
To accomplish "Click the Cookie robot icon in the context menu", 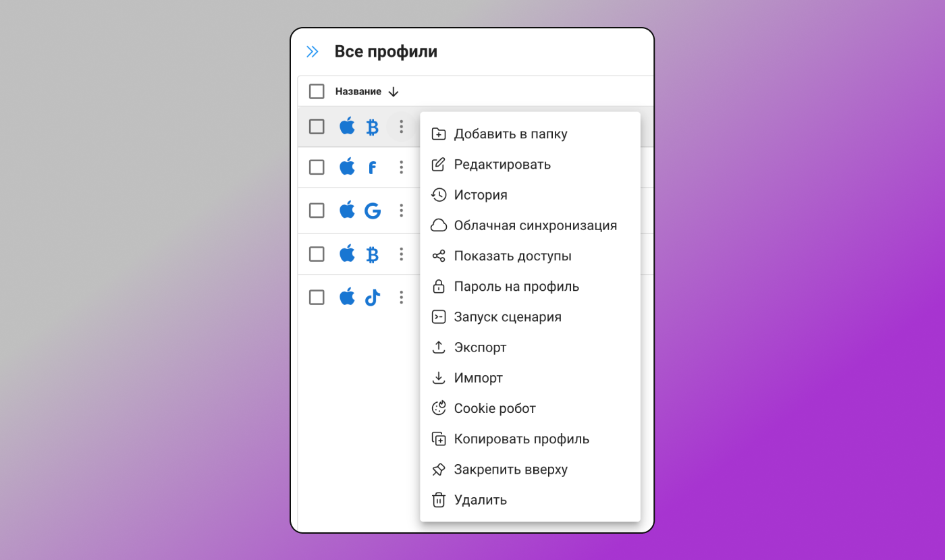I will 439,408.
